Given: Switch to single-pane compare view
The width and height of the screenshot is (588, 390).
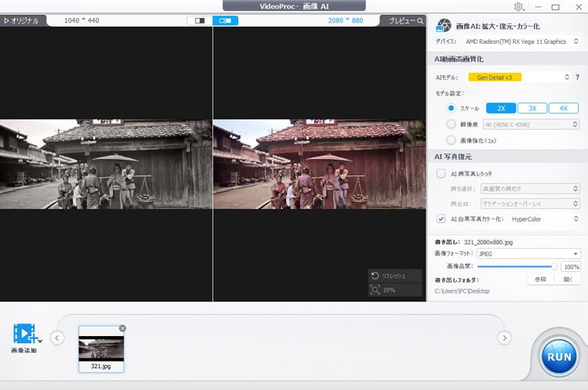Looking at the screenshot, I should (200, 20).
